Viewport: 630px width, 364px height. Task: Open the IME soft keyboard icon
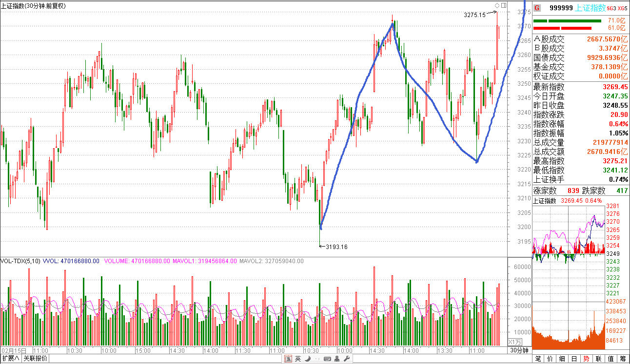327,359
